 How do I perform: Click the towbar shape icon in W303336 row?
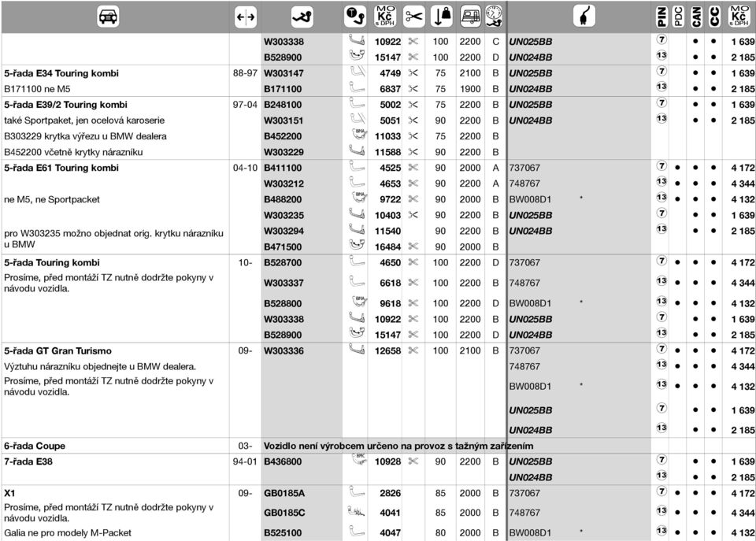356,350
